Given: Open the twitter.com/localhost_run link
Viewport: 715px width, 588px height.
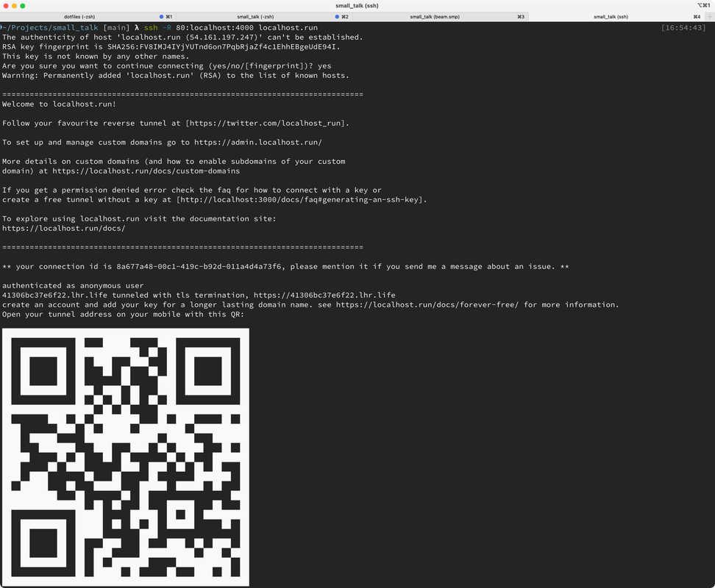Looking at the screenshot, I should [x=265, y=123].
